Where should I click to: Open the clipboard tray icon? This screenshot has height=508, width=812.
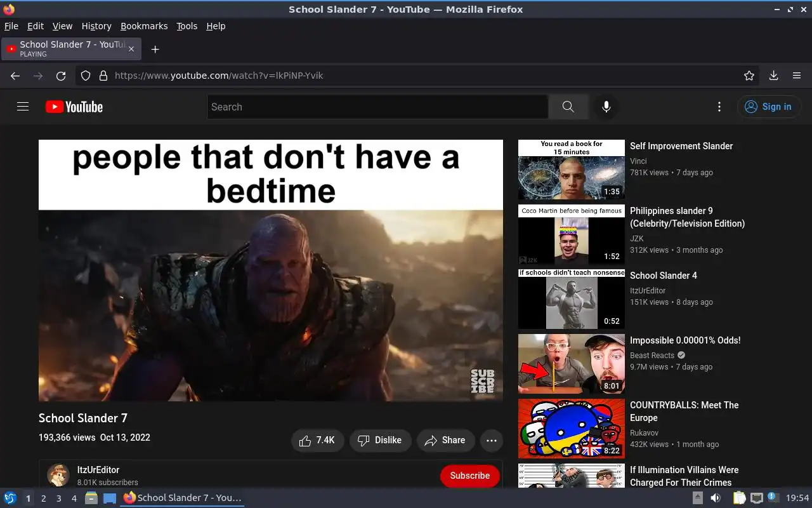pyautogui.click(x=739, y=498)
